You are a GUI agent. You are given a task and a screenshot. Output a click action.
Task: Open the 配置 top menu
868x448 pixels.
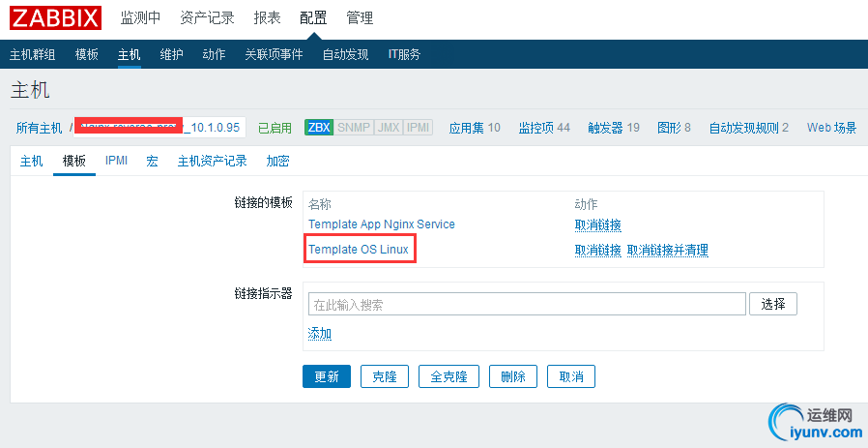tap(313, 18)
